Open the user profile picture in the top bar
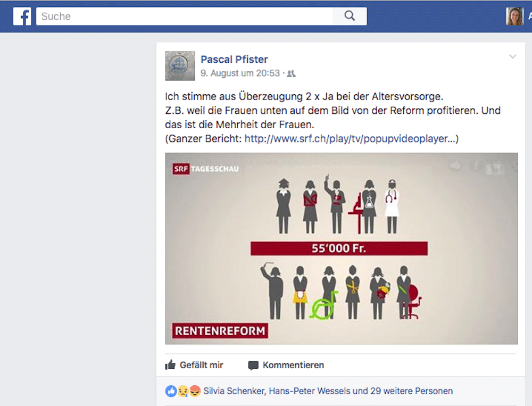 (514, 16)
